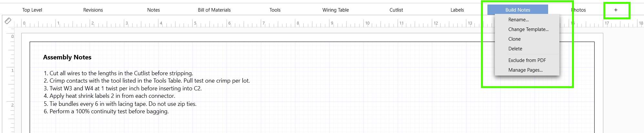
Task: Click the ruler units icon
Action: [x=8, y=21]
